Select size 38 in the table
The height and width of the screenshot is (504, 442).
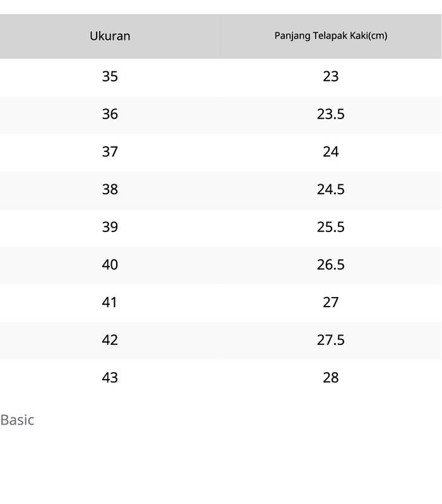tap(110, 189)
